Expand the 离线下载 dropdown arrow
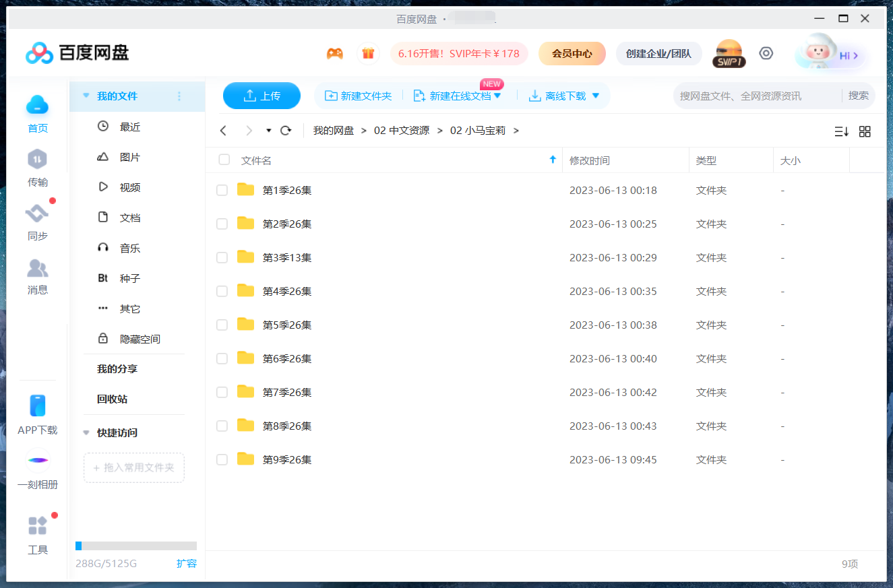The height and width of the screenshot is (588, 893). pyautogui.click(x=595, y=96)
